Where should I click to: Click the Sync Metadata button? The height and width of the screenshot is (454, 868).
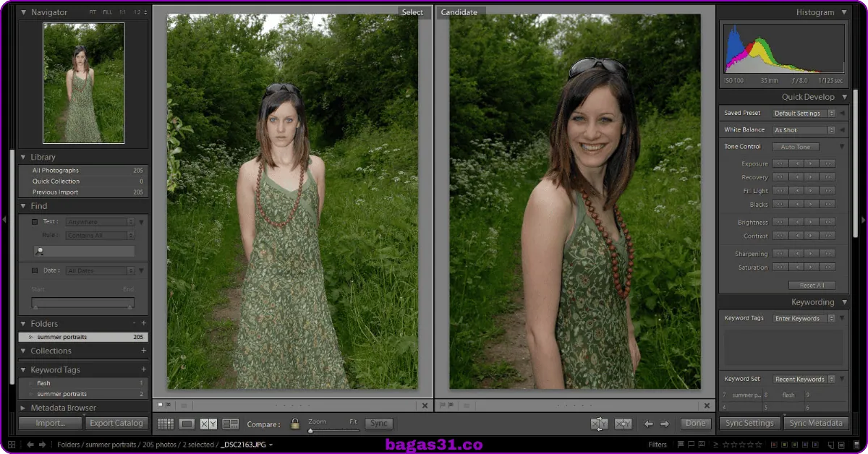pyautogui.click(x=815, y=424)
